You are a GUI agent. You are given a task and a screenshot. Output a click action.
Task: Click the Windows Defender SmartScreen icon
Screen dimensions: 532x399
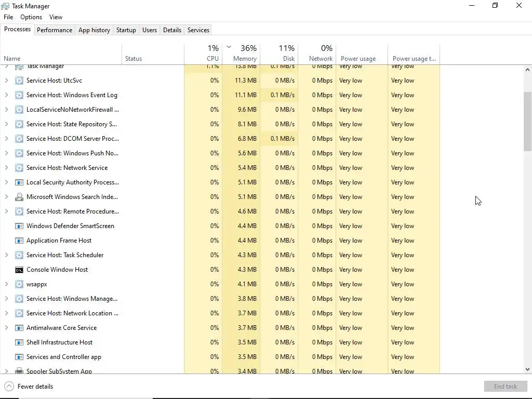coord(19,226)
